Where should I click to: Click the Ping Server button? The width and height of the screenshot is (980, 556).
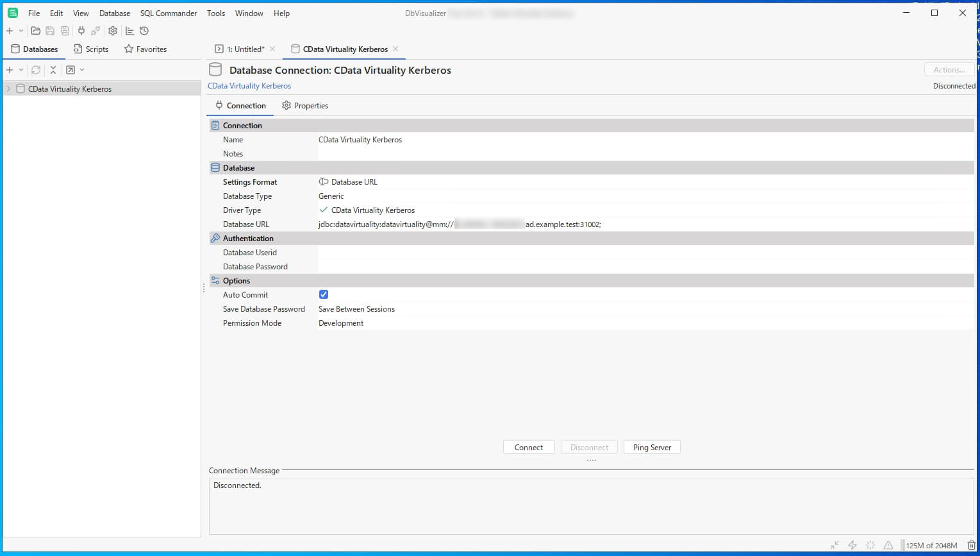pyautogui.click(x=652, y=448)
